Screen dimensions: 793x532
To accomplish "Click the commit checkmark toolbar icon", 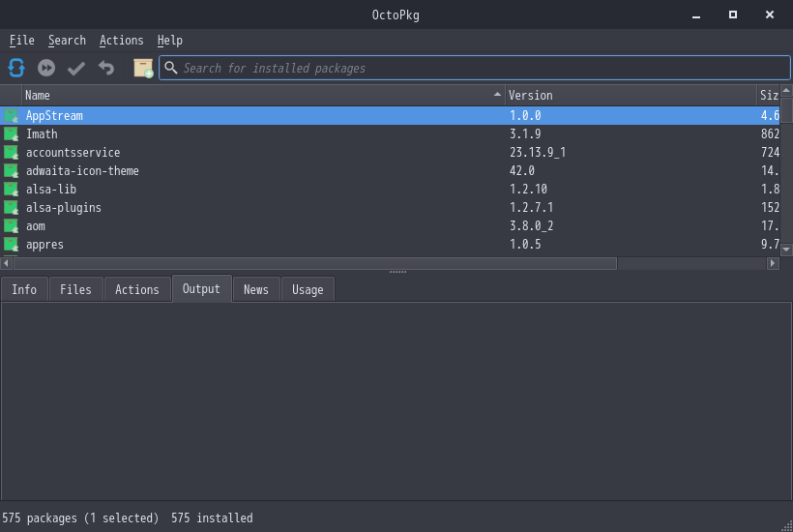I will [x=76, y=68].
